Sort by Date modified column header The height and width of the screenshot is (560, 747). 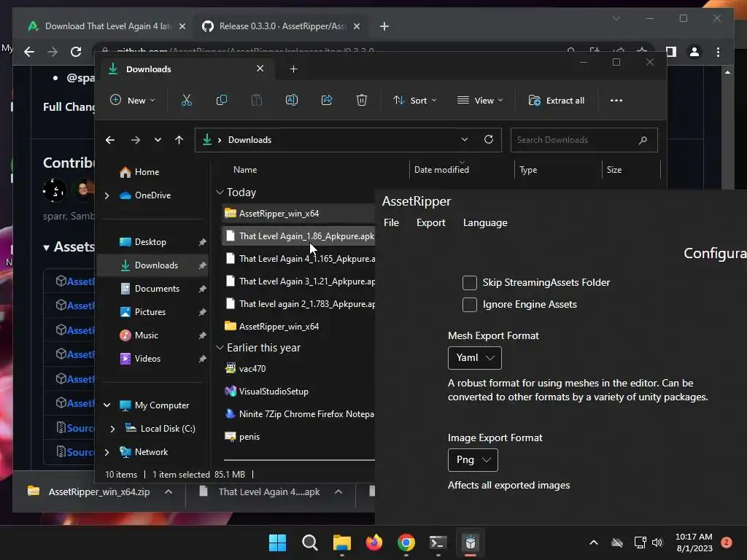(x=441, y=170)
